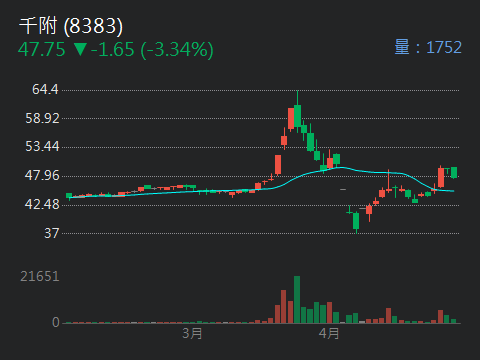Click the percentage change (-3.34%)
Screen dimensions: 480x360
177,50
